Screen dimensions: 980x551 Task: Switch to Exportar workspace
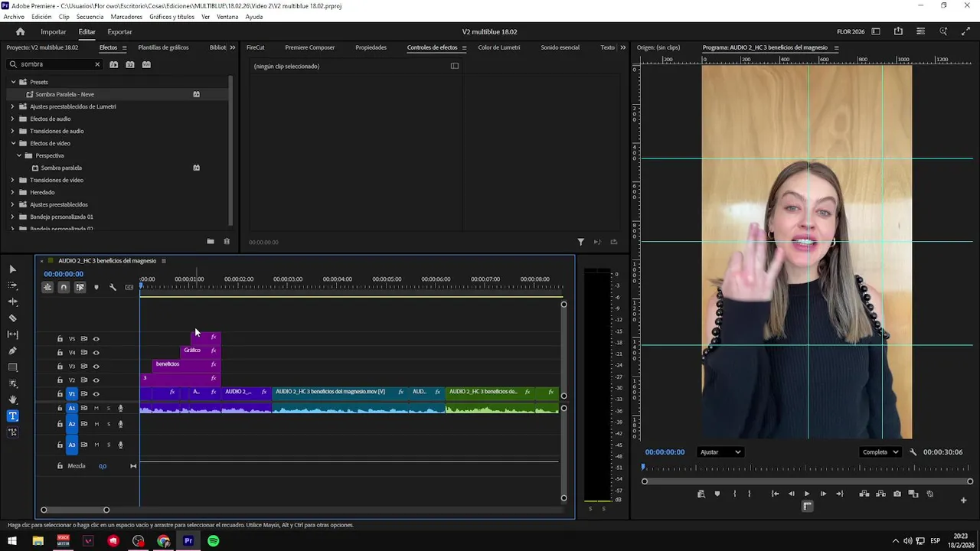[x=119, y=31]
